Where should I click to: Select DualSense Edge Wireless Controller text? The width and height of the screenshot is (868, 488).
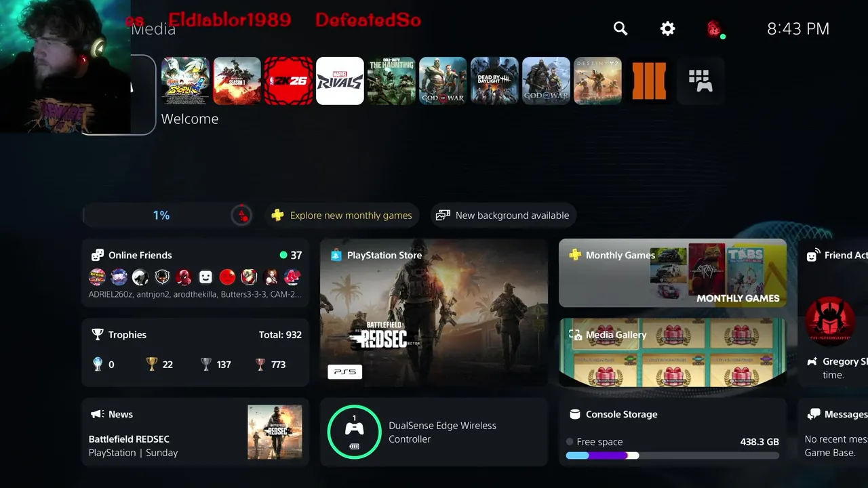tap(442, 432)
